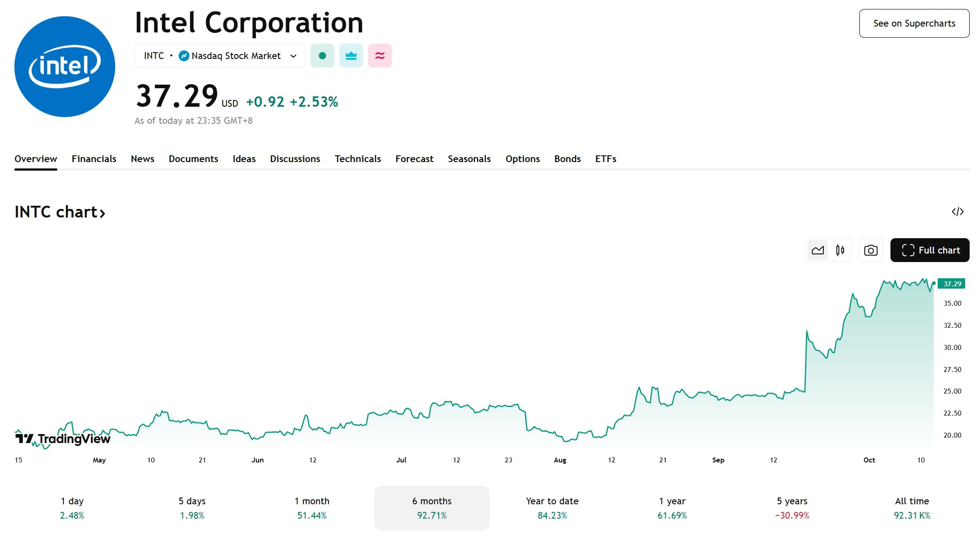Switch to the Technicals tab
This screenshot has width=980, height=543.
pyautogui.click(x=358, y=159)
